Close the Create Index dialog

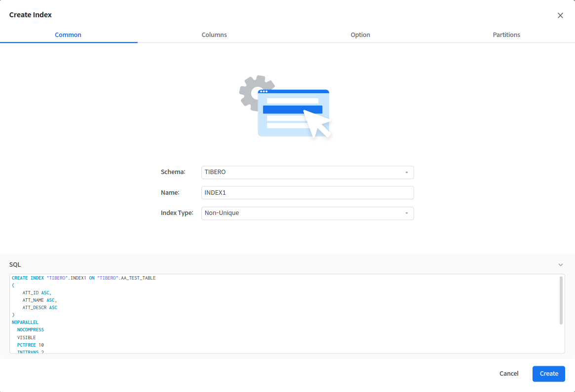(x=560, y=15)
